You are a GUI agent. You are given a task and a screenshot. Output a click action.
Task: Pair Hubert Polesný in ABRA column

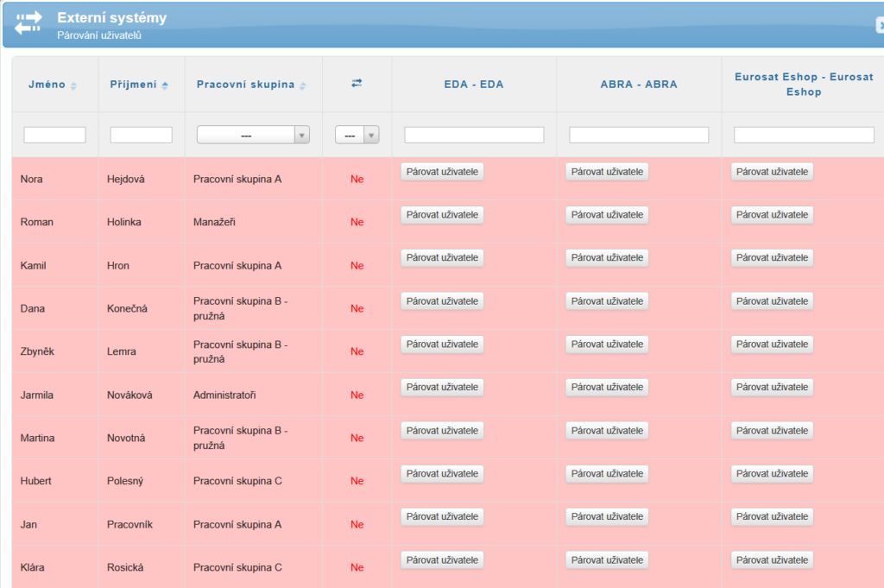coord(607,473)
